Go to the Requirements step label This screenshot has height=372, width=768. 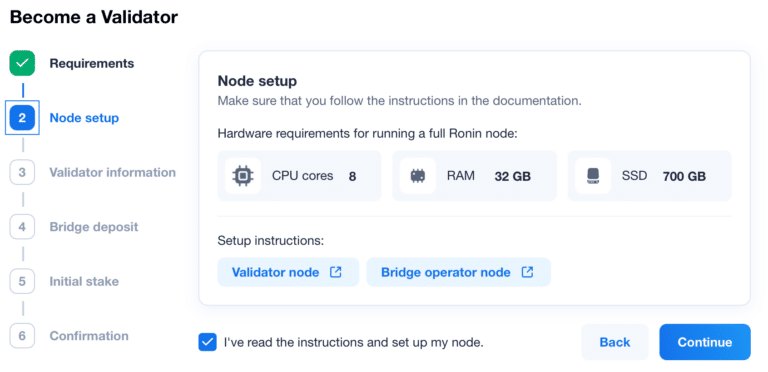point(92,64)
